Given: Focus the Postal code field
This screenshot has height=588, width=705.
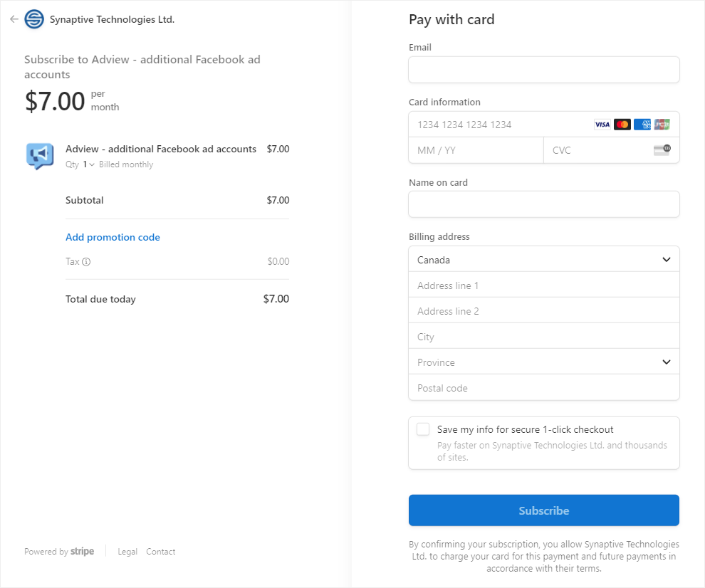Looking at the screenshot, I should [544, 387].
